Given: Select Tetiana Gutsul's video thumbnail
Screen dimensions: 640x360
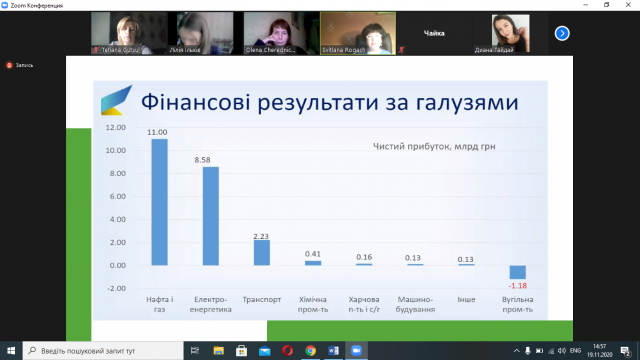Looking at the screenshot, I should coord(129,33).
